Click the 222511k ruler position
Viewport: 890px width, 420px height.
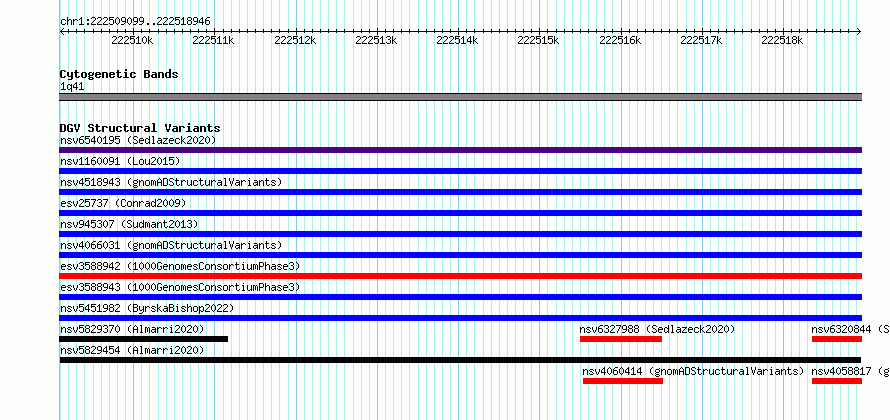coord(213,40)
